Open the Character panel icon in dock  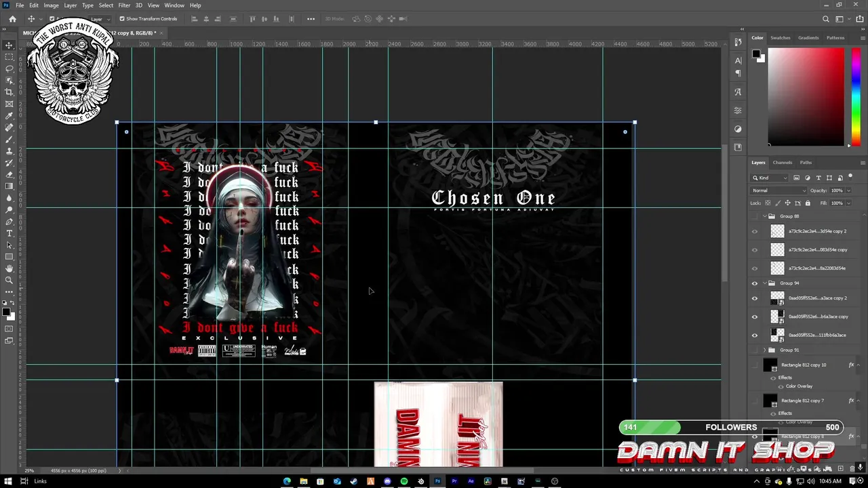(x=738, y=60)
